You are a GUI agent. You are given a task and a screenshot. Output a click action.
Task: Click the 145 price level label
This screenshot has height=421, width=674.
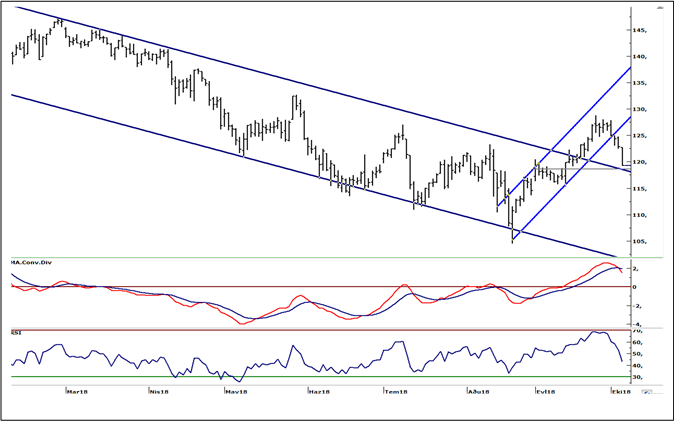pos(641,30)
